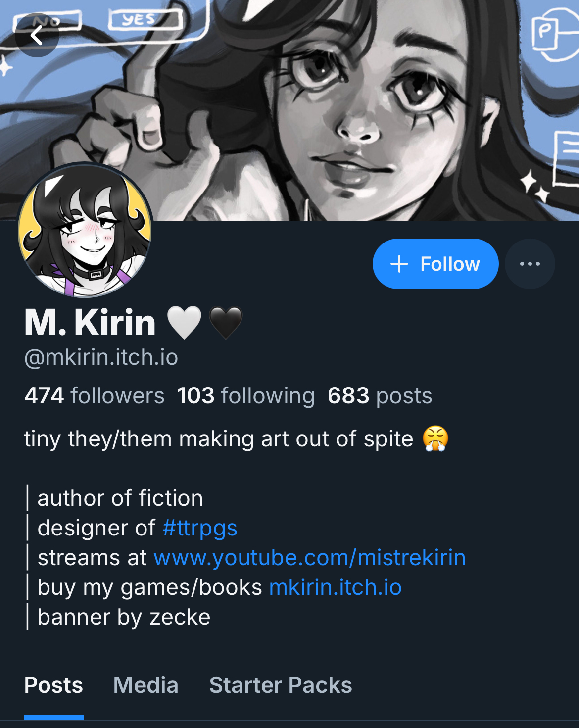This screenshot has height=728, width=579.
Task: Tap the plus icon on Follow
Action: pyautogui.click(x=399, y=264)
